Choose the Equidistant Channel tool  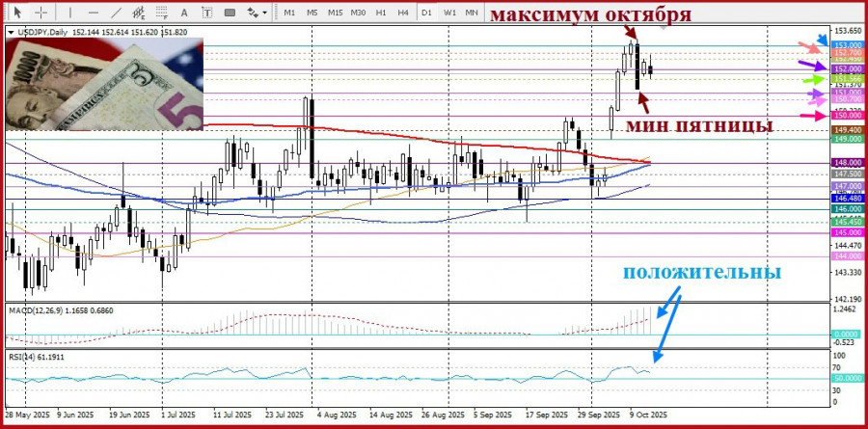138,12
